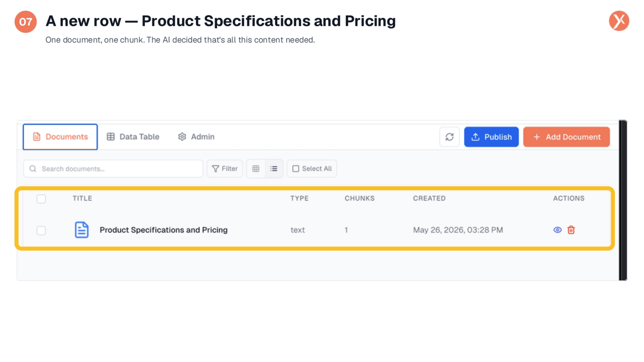The height and width of the screenshot is (362, 644).
Task: Check the Product Specifications and Pricing row checkbox
Action: (41, 230)
